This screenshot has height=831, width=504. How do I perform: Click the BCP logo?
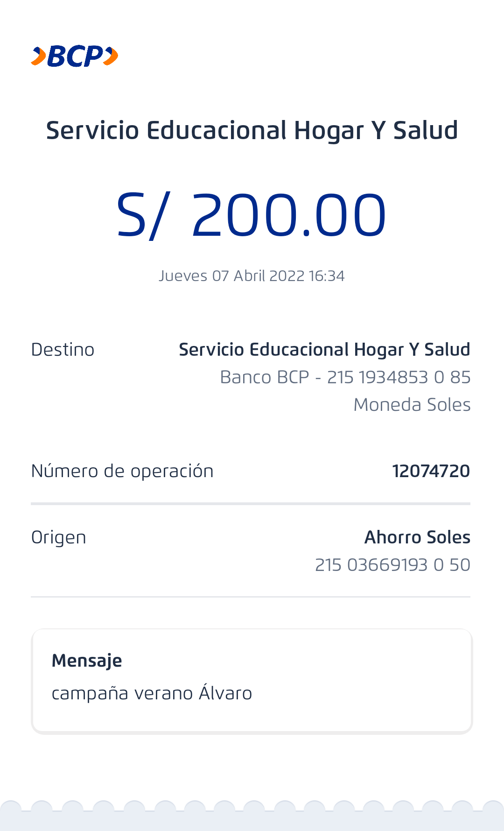tap(74, 56)
